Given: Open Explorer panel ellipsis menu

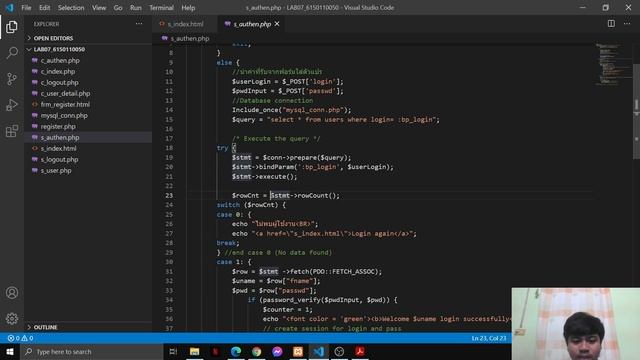Looking at the screenshot, I should 139,24.
